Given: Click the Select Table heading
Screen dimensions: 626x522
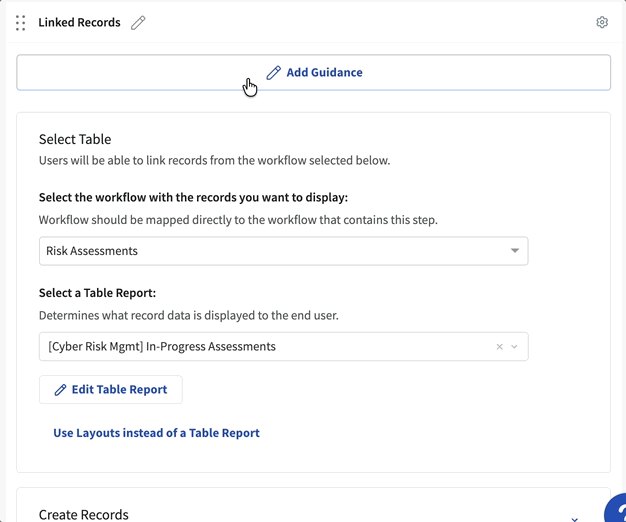Looking at the screenshot, I should click(75, 139).
